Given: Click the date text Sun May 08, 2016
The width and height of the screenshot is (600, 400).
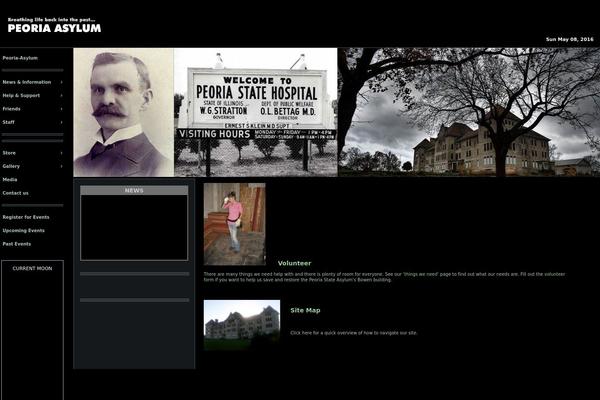Looking at the screenshot, I should (570, 39).
